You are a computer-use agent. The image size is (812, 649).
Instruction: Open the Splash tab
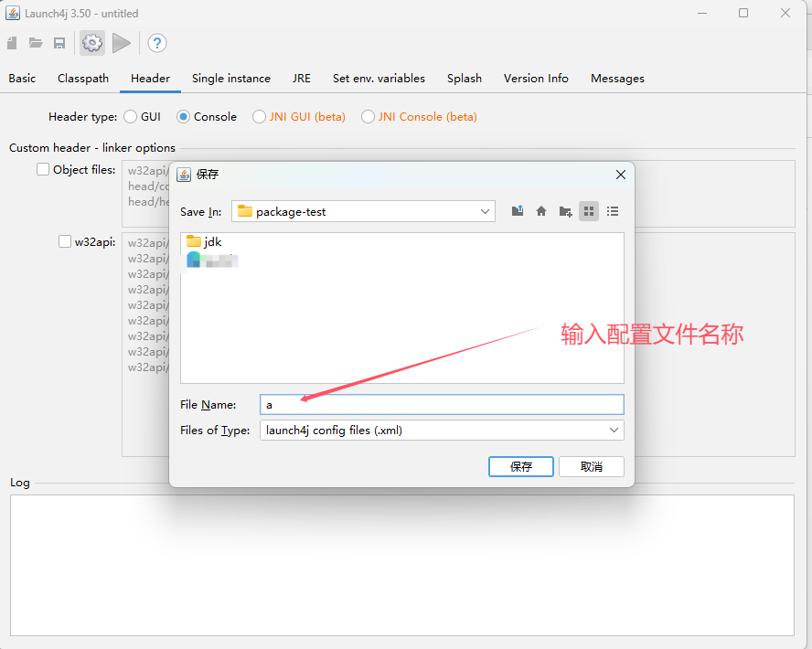465,79
